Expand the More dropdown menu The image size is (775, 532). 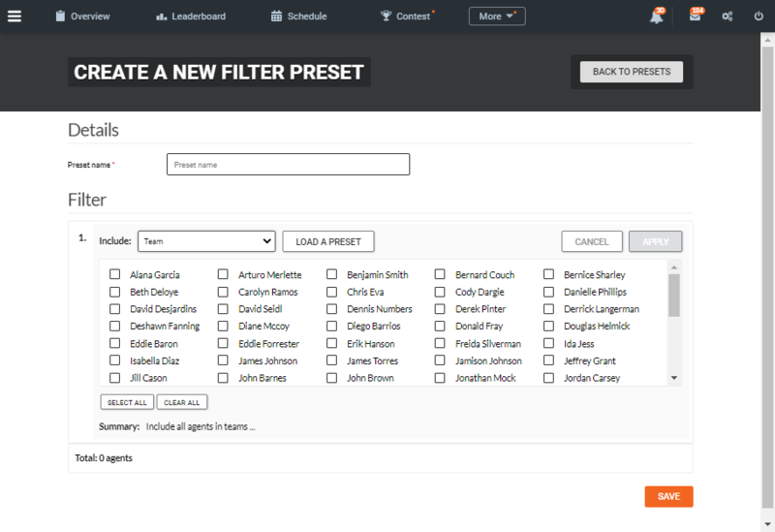(497, 16)
